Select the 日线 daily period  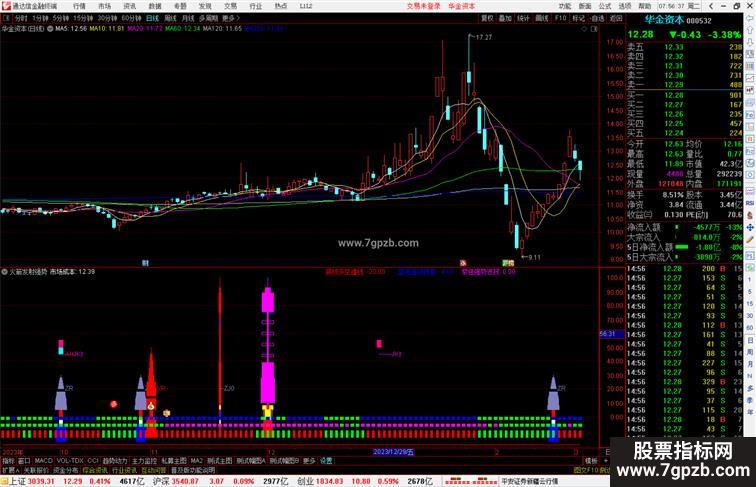(x=152, y=18)
